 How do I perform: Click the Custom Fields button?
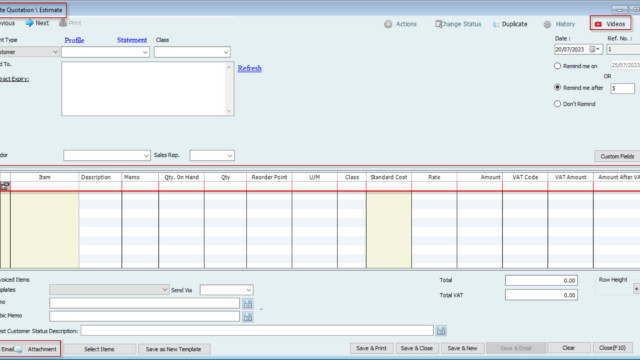coord(617,156)
